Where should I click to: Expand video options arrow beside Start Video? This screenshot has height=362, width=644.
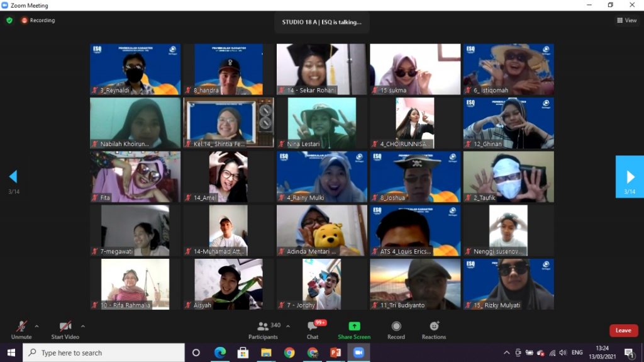83,326
